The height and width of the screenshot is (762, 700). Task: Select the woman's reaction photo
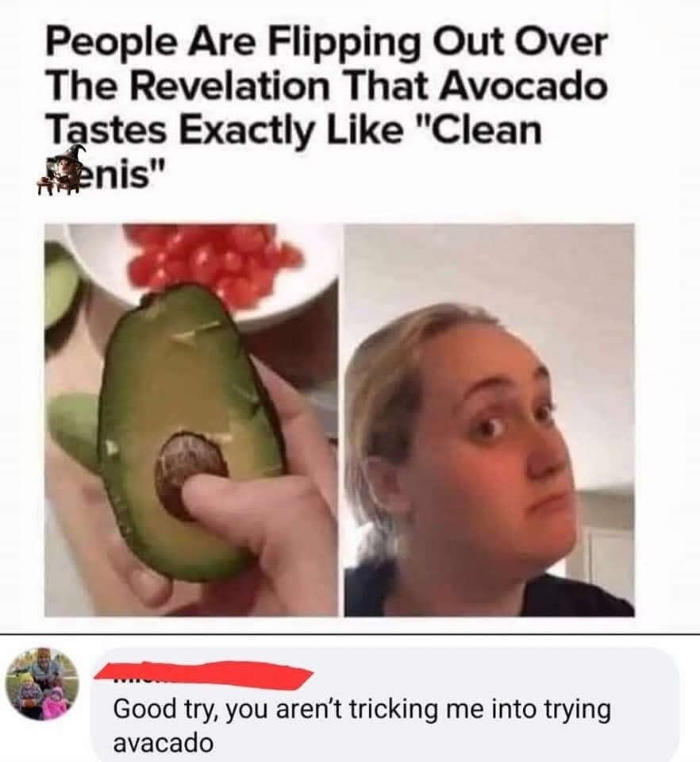489,420
